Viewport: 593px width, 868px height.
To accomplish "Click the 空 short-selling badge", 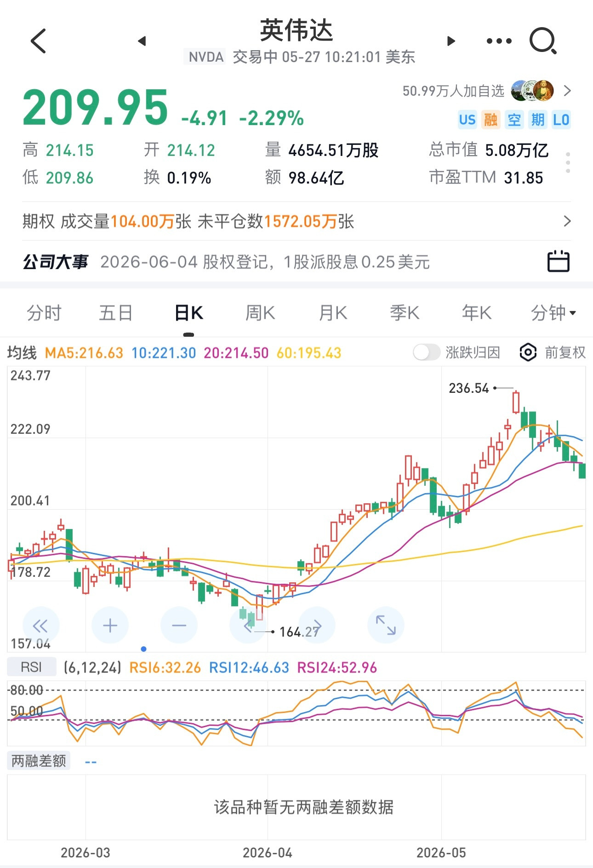I will point(514,120).
